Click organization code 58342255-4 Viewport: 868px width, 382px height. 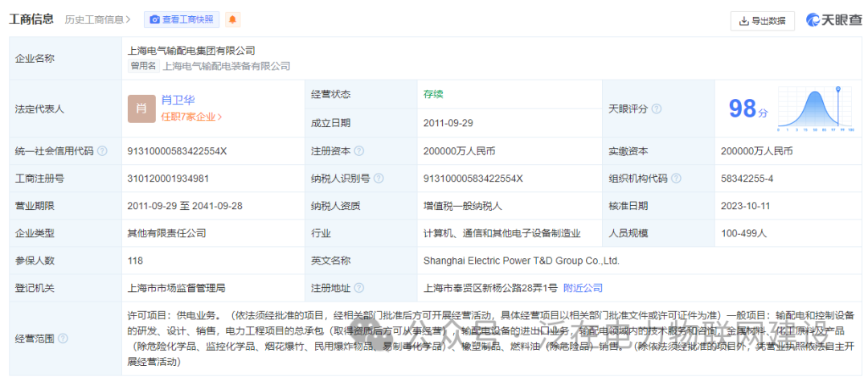tap(747, 179)
